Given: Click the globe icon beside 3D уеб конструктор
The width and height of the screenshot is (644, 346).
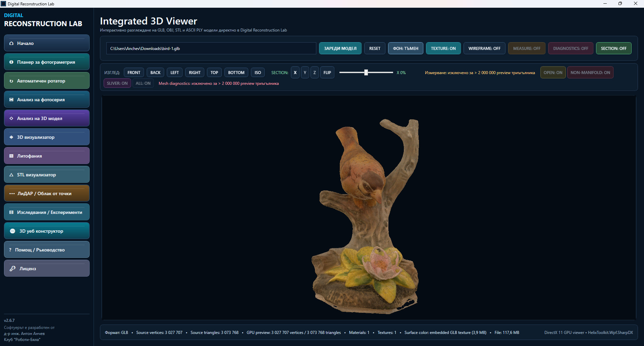Looking at the screenshot, I should coord(12,231).
